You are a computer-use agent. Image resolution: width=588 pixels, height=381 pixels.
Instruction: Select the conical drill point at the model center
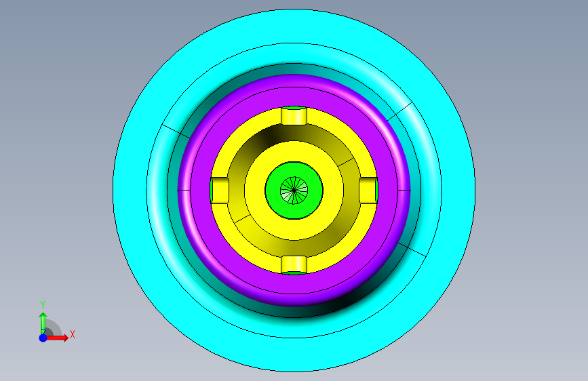(x=294, y=190)
